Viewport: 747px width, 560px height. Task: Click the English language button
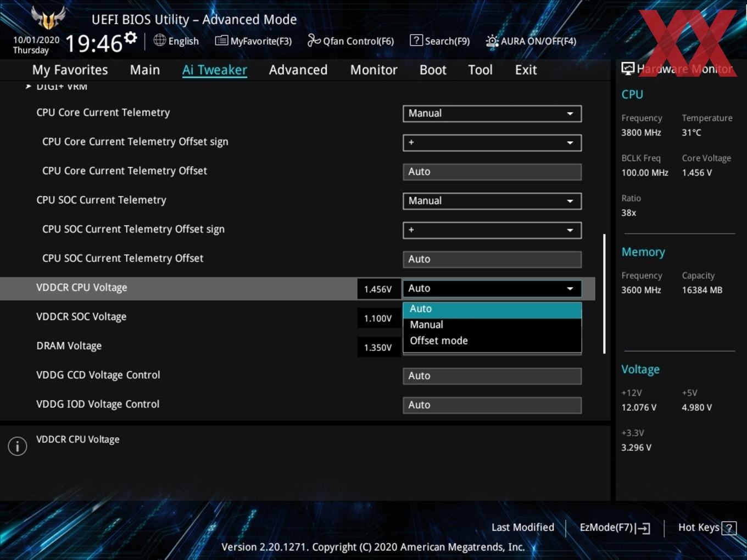coord(176,41)
